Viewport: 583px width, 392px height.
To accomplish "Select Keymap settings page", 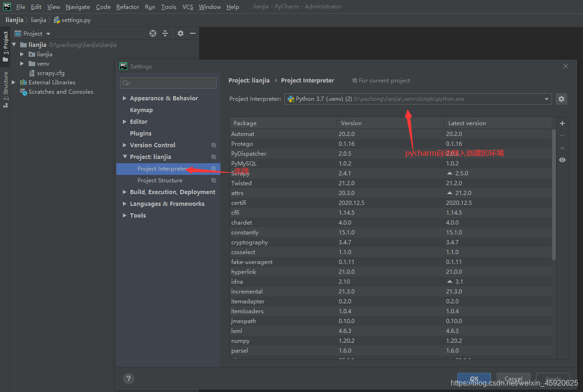I will [141, 110].
